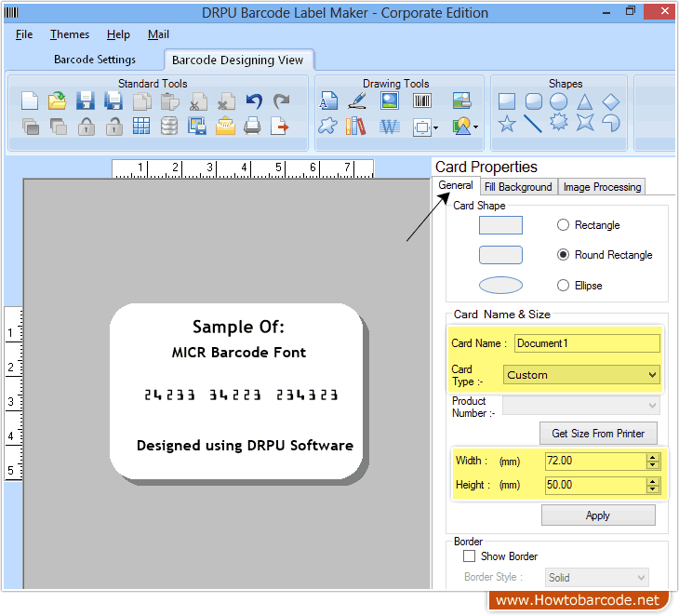Click the rectangle shape preview thumbnail
Image resolution: width=679 pixels, height=616 pixels.
point(500,225)
